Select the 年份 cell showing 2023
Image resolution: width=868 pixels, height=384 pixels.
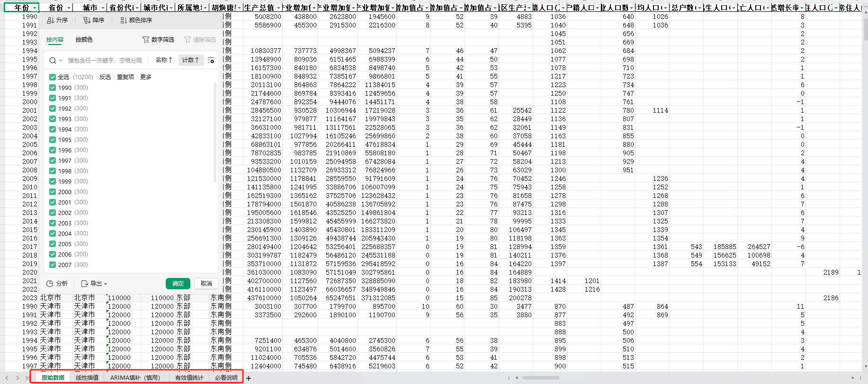tap(21, 298)
